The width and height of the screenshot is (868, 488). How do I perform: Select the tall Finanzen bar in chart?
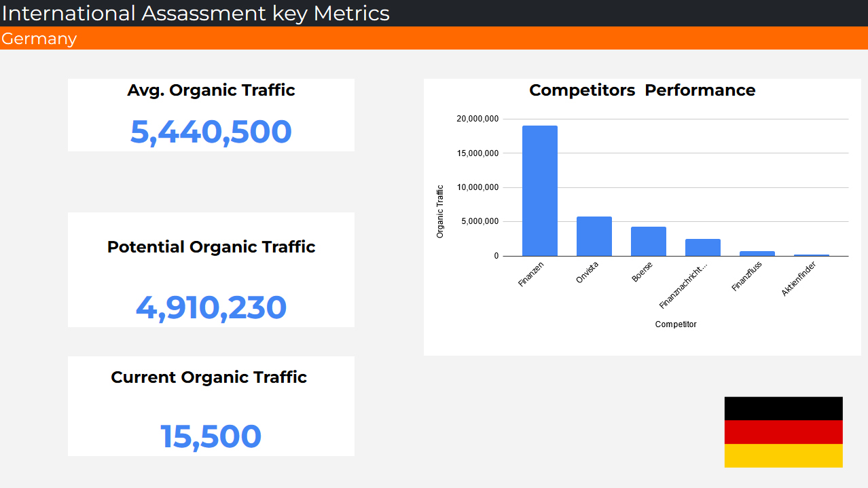click(x=539, y=191)
